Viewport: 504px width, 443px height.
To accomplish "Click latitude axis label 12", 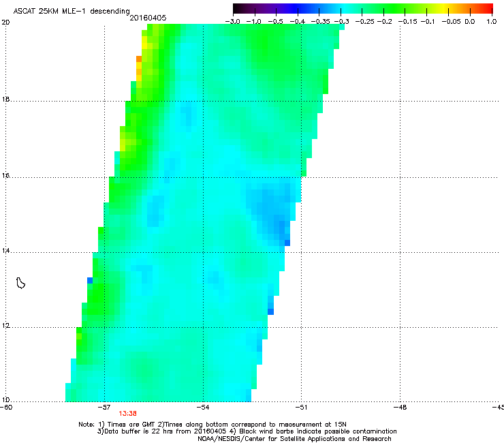I will pyautogui.click(x=5, y=326).
